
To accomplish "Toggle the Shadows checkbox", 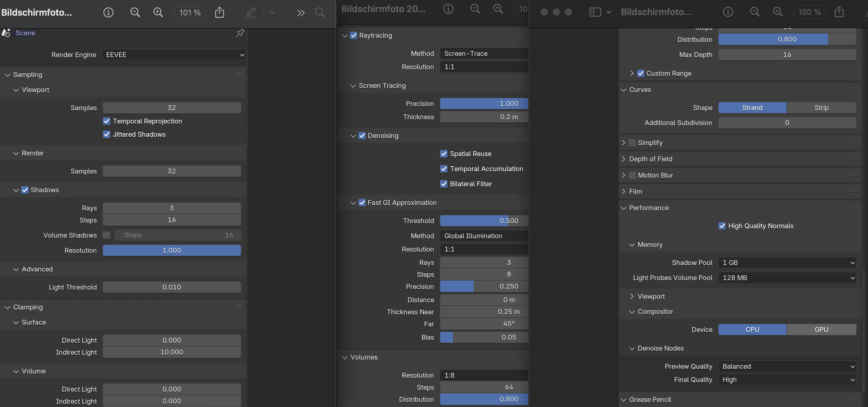I will pos(25,190).
